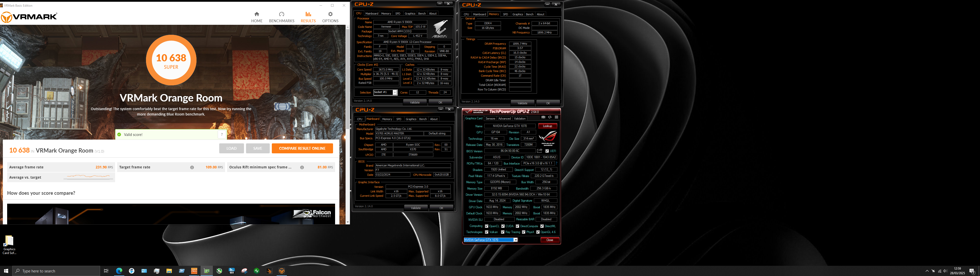Open VRMark Options gear

point(330,17)
